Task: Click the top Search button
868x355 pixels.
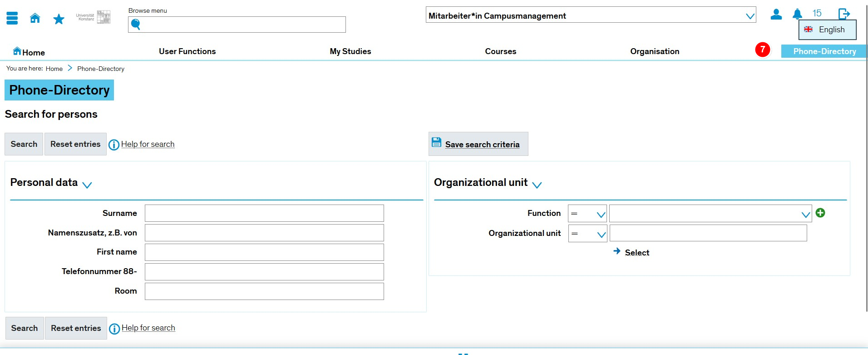Action: click(24, 144)
